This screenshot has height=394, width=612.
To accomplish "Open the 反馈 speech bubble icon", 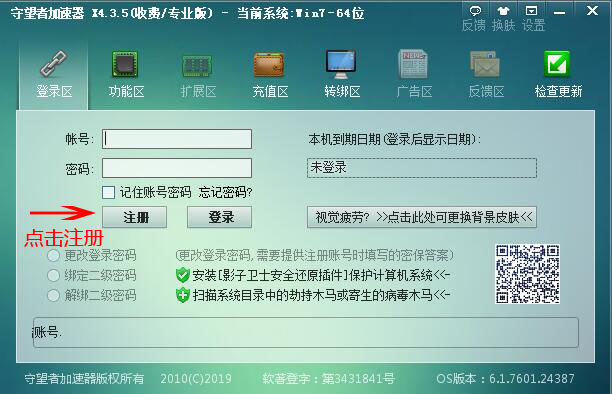I will [475, 11].
